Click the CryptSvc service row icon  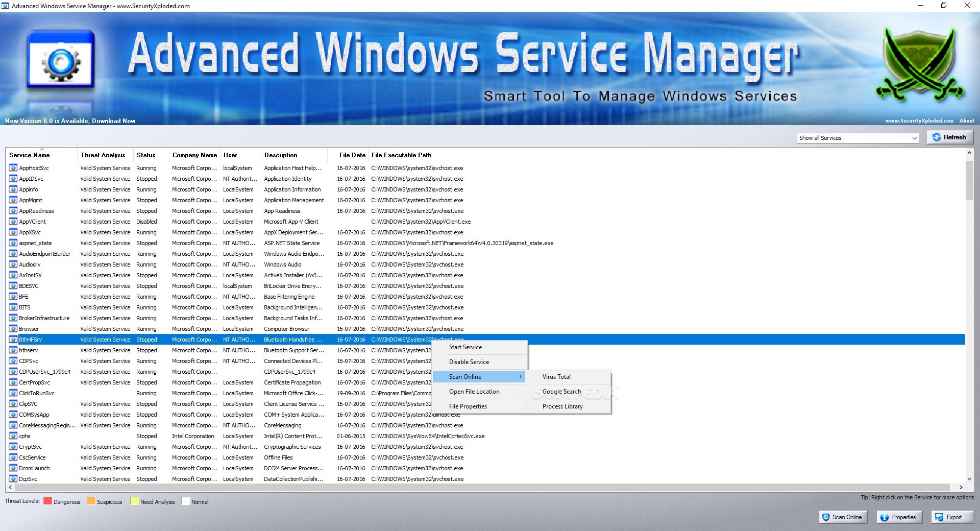coord(13,447)
